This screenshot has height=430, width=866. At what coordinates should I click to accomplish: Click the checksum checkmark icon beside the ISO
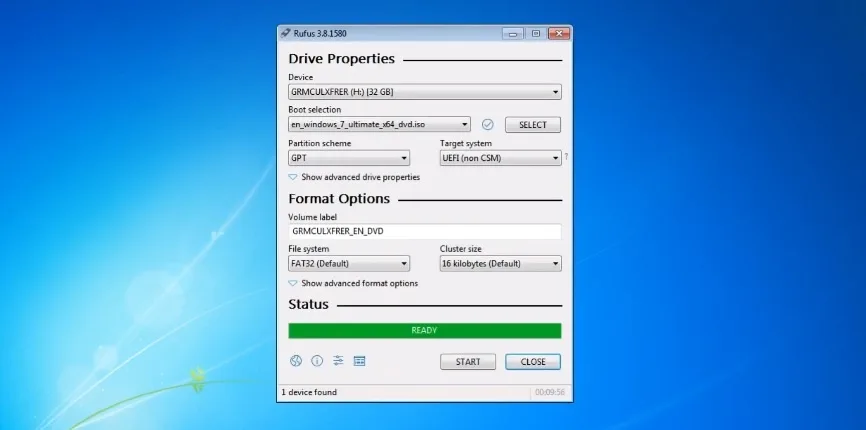(487, 125)
